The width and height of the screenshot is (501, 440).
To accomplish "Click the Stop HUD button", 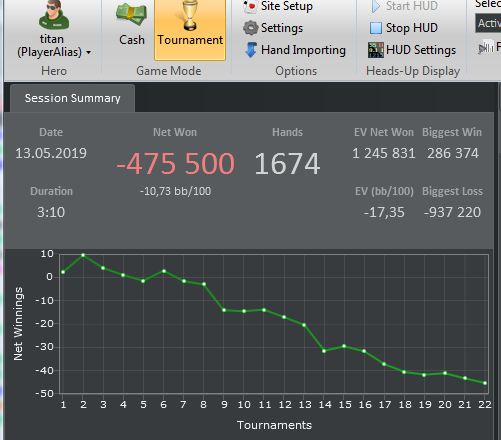I will tap(404, 28).
